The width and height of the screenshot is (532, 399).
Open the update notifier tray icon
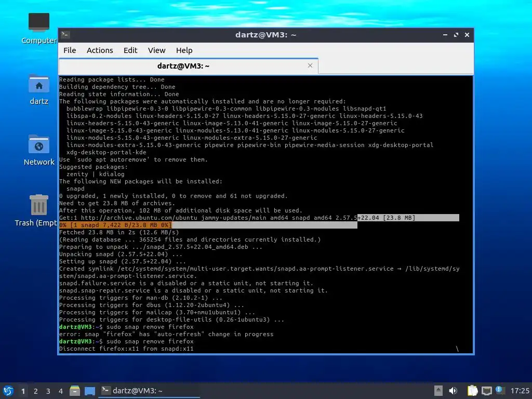499,390
